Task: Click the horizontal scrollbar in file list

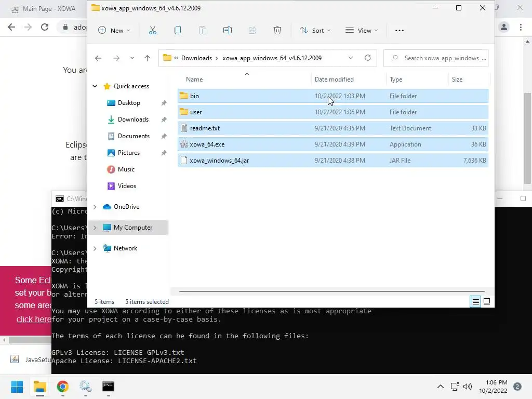Action: pyautogui.click(x=332, y=291)
